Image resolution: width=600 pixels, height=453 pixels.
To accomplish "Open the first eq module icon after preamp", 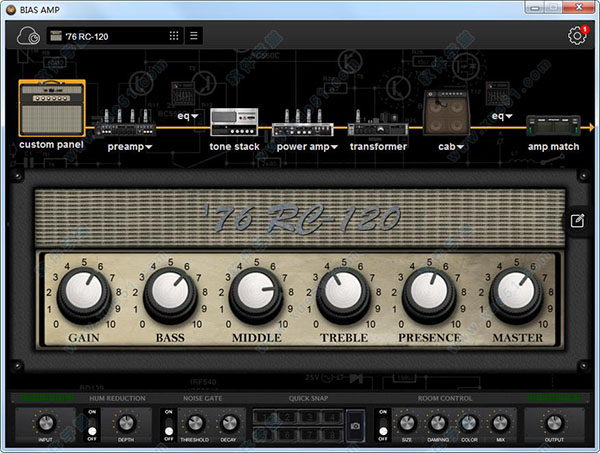I will click(183, 94).
